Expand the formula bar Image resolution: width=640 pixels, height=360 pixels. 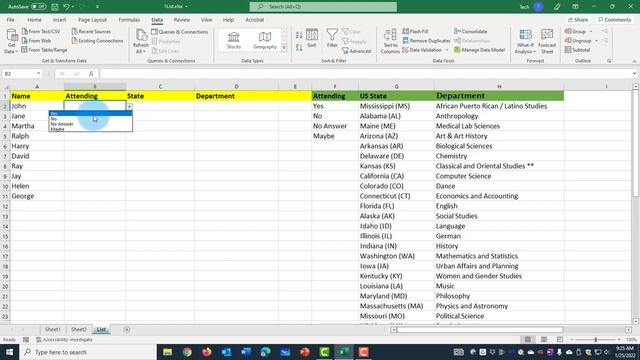[x=634, y=73]
